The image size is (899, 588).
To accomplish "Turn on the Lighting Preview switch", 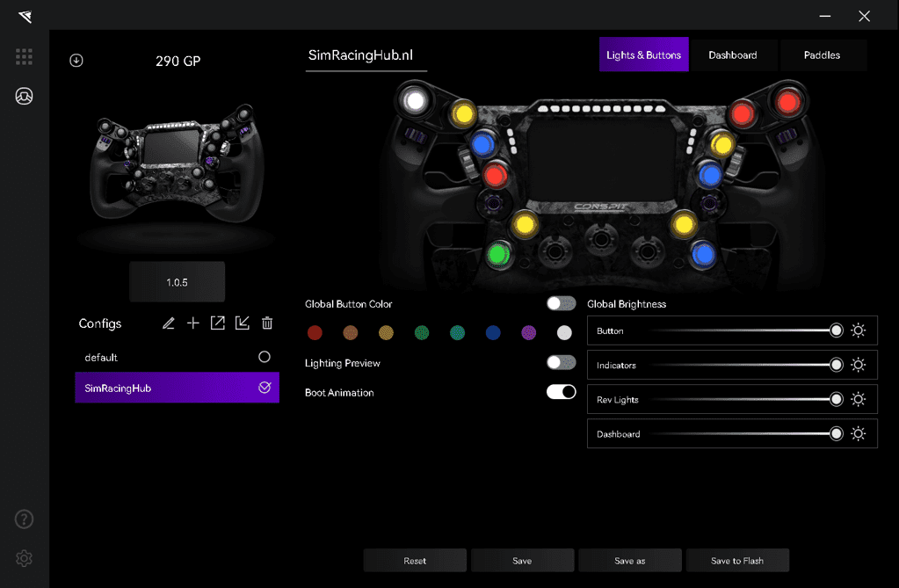I will pyautogui.click(x=561, y=362).
